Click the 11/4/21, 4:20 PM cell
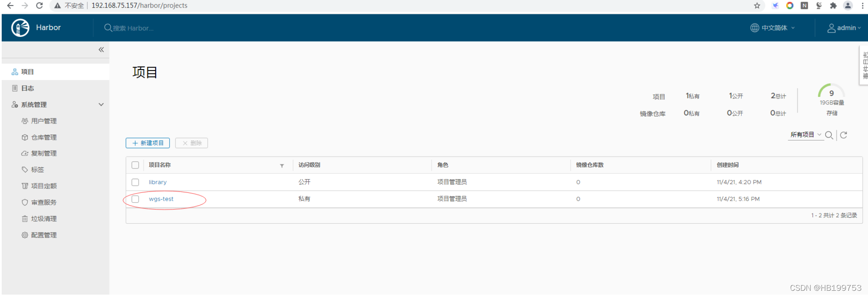Image resolution: width=868 pixels, height=295 pixels. pos(739,182)
